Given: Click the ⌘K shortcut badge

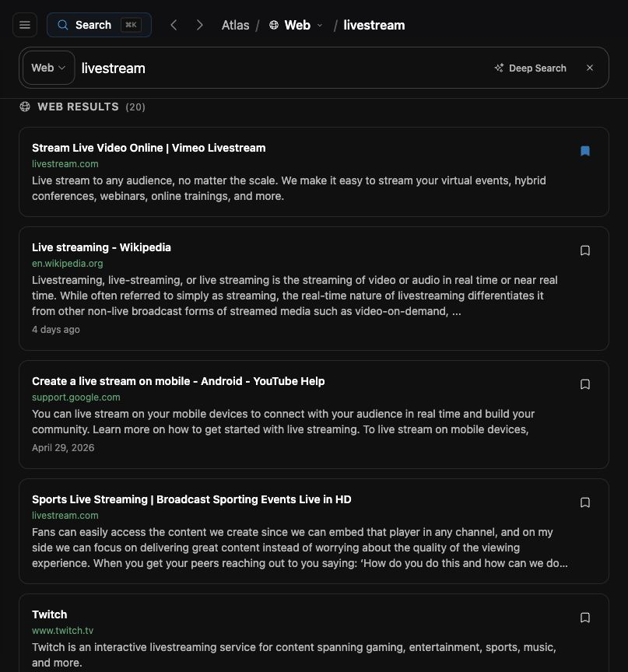Looking at the screenshot, I should point(131,25).
